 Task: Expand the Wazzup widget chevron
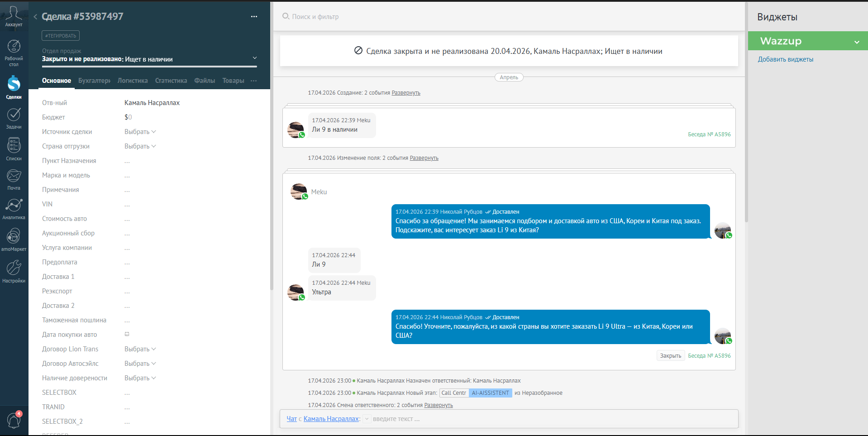(857, 42)
